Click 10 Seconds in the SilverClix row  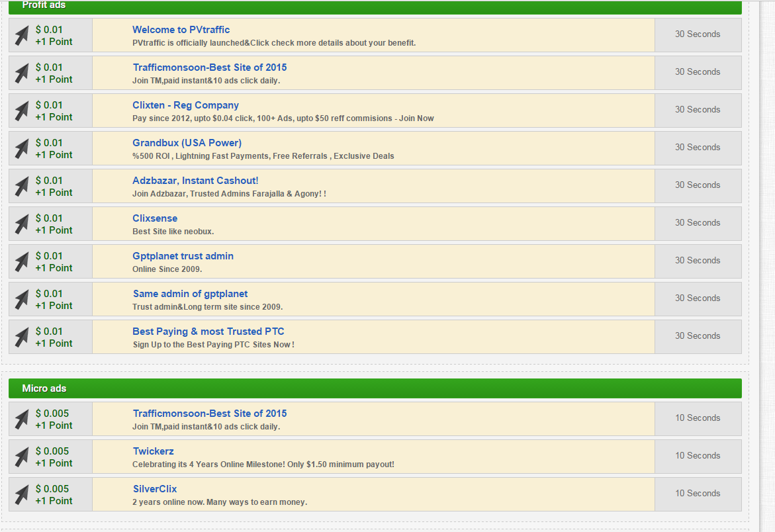pos(698,493)
